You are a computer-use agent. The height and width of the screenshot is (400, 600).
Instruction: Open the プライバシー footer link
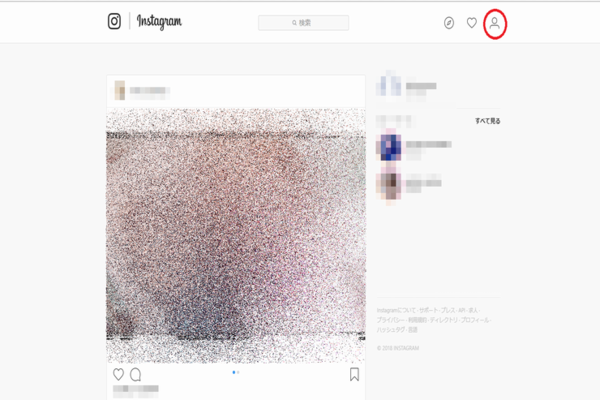(390, 320)
